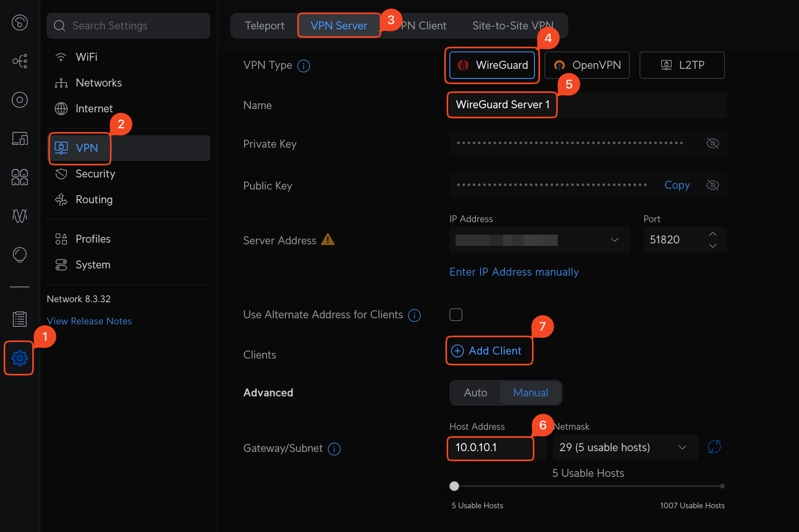Expand the IP Address dropdown
The image size is (799, 532).
[x=540, y=240]
